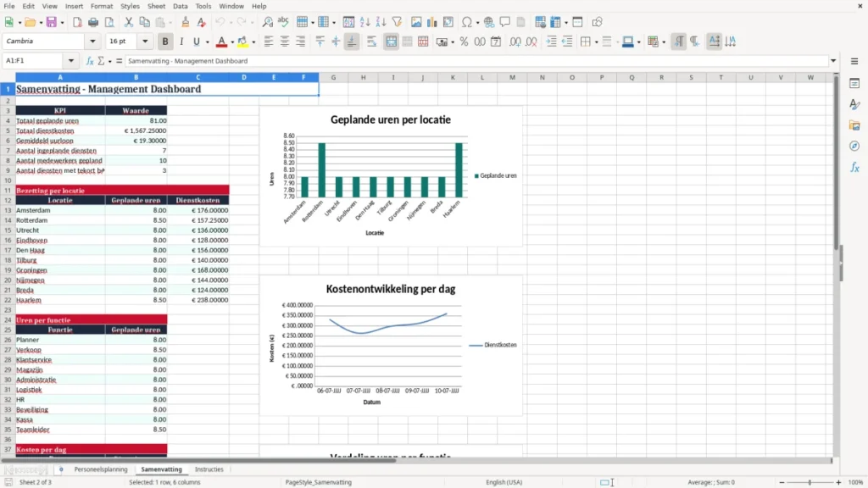Click in the formula input line
The width and height of the screenshot is (868, 488).
(x=476, y=61)
